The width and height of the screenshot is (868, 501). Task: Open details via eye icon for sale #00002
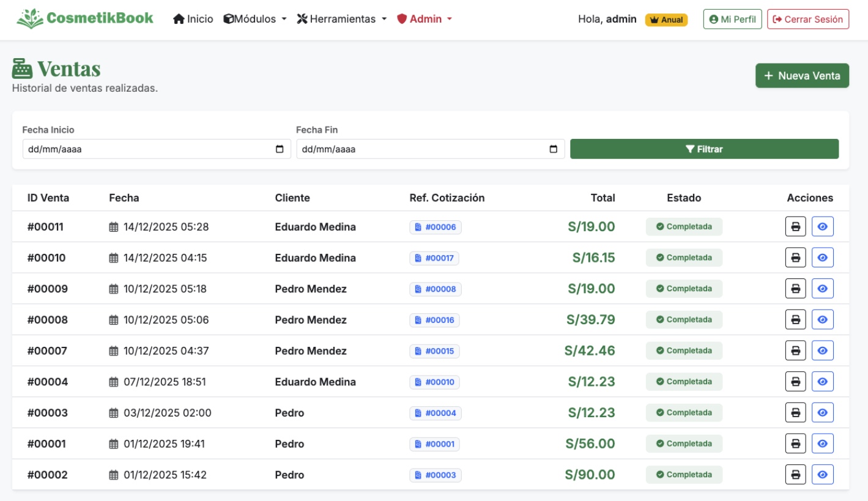(823, 474)
